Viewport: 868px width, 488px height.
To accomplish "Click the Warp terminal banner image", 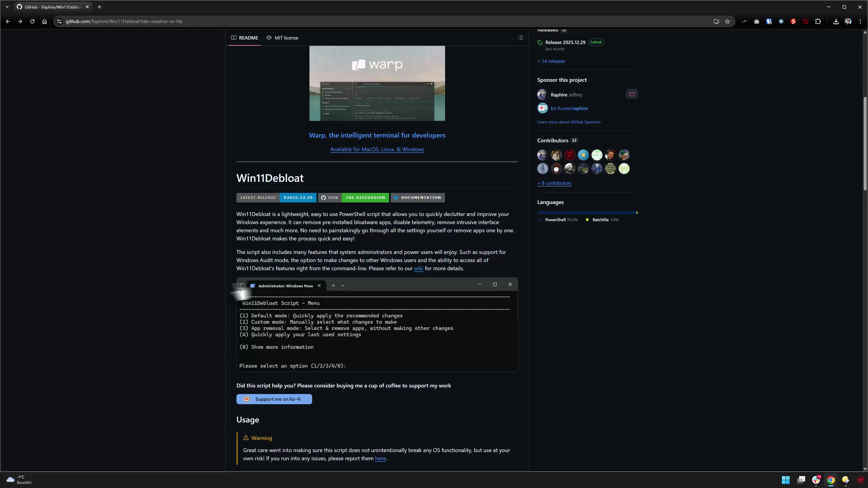I will pos(377,83).
